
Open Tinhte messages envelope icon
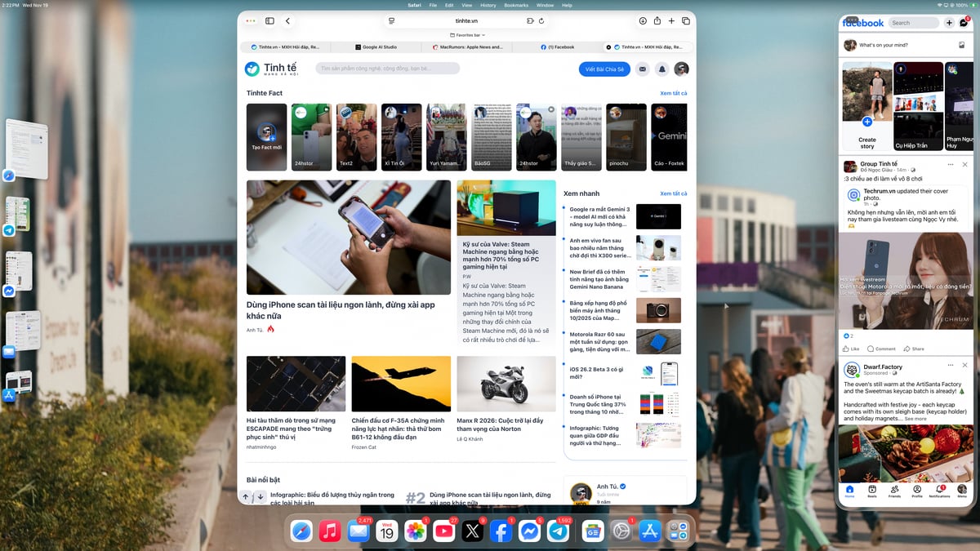click(643, 69)
